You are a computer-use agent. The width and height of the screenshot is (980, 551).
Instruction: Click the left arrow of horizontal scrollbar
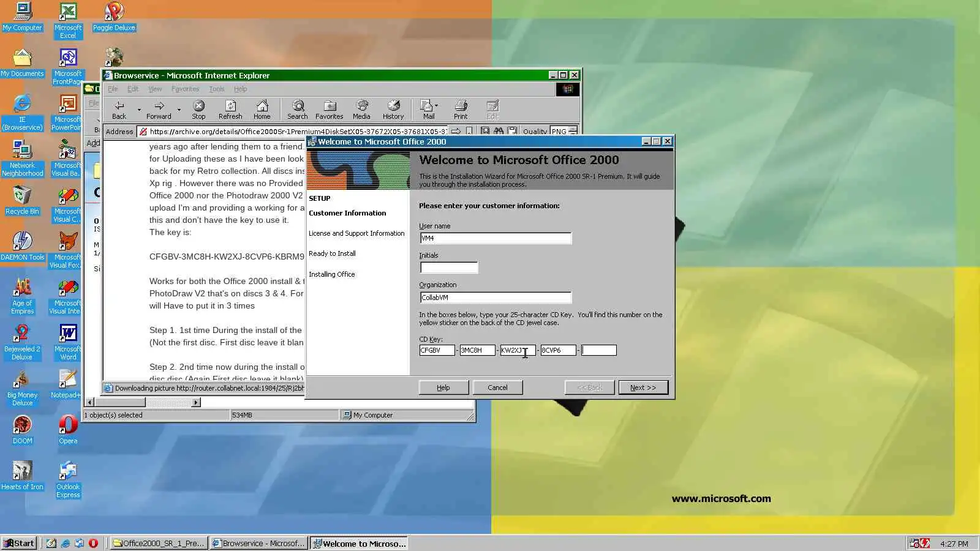(90, 402)
